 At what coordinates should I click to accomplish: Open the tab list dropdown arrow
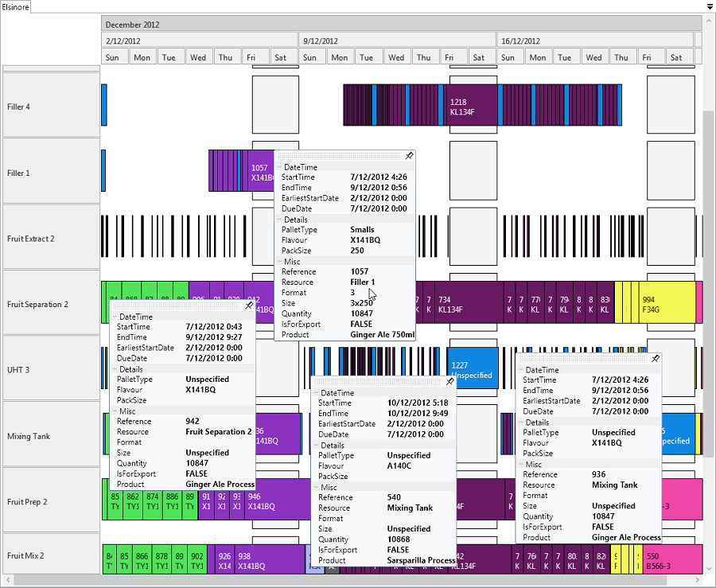pos(709,6)
